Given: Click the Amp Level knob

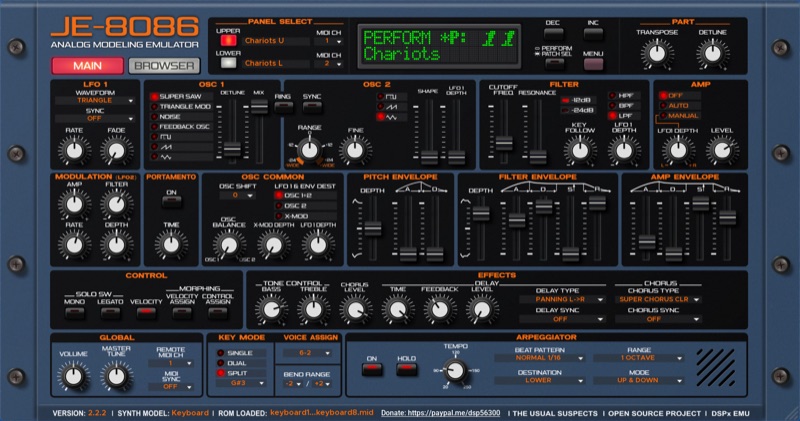Looking at the screenshot, I should point(722,151).
